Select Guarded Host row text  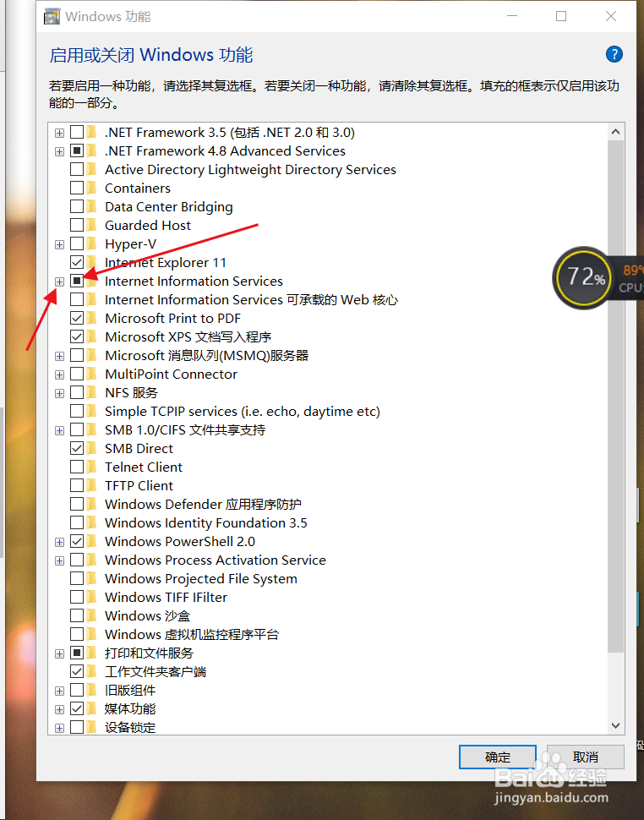(x=148, y=226)
